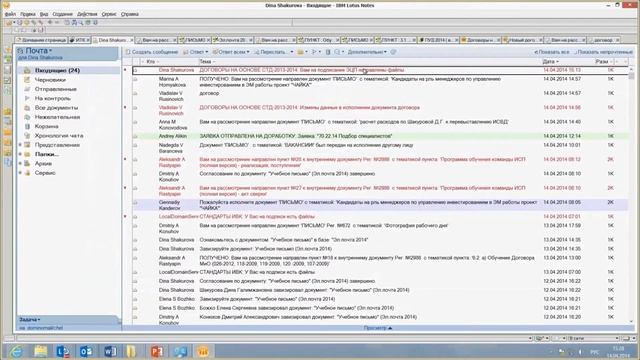Open the Корзина trash folder
Viewport: 640px width, 360px height.
coord(47,127)
